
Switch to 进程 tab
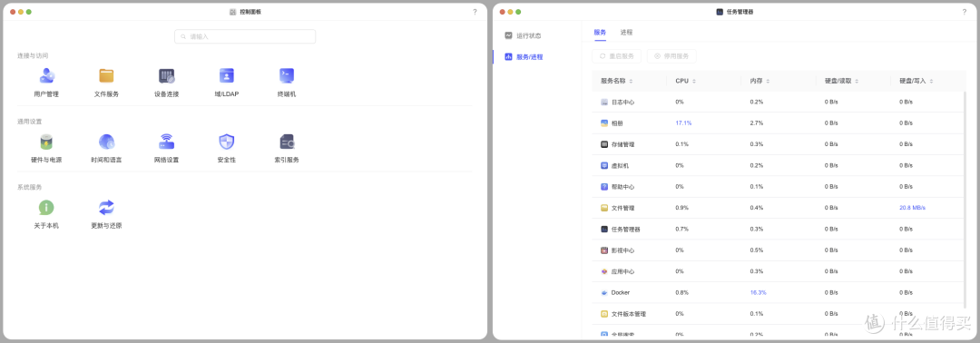pyautogui.click(x=626, y=32)
